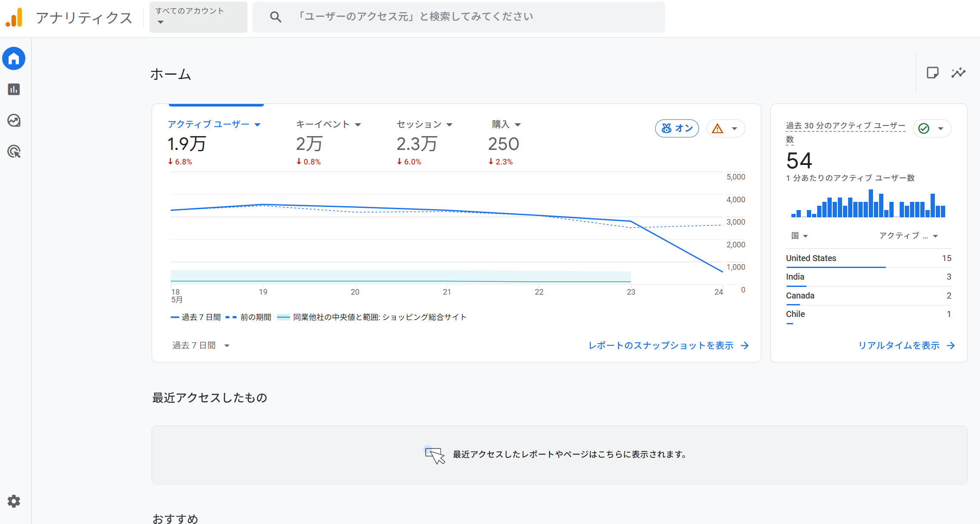Open the Reports bar-chart sidebar icon
The width and height of the screenshot is (980, 524).
coord(14,89)
